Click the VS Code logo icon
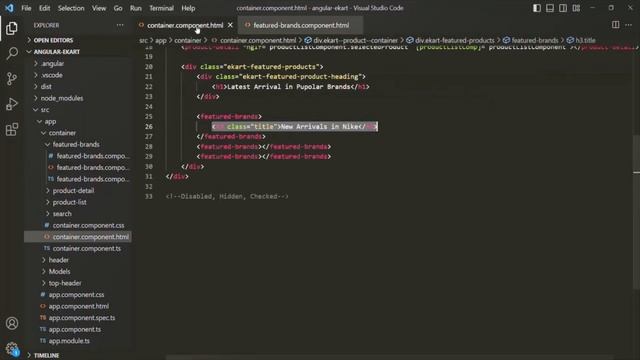 (x=9, y=8)
